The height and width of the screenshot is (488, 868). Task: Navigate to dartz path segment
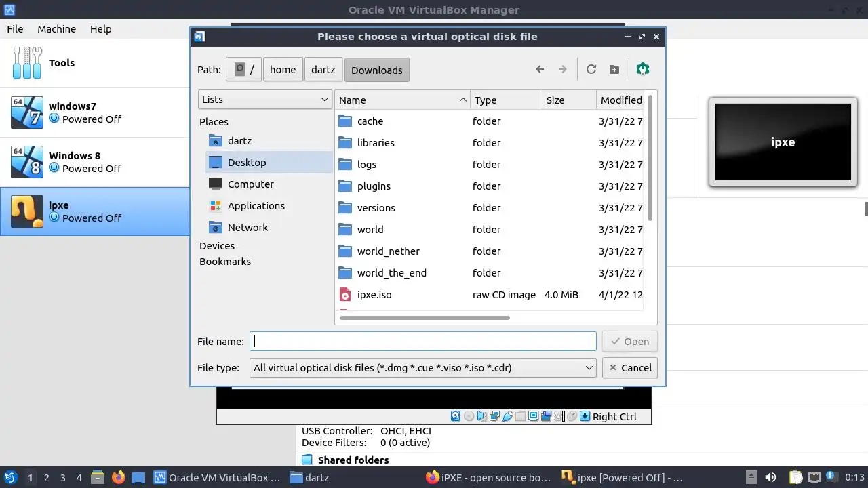[x=323, y=70]
